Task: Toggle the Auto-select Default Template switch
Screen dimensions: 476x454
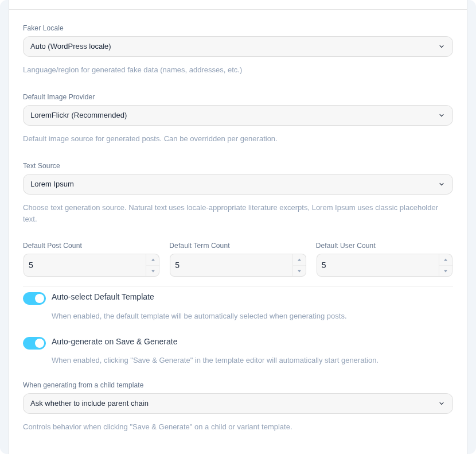Action: coord(34,298)
